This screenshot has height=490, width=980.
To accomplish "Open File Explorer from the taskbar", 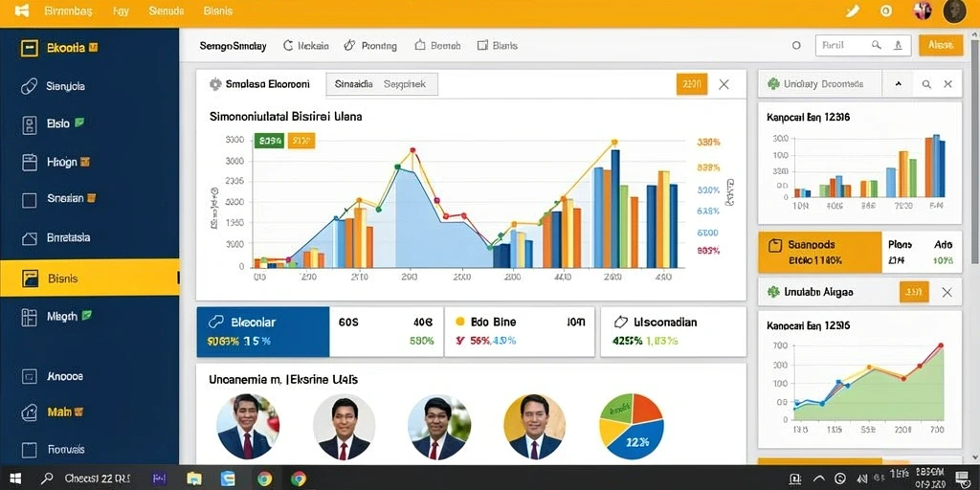I will pyautogui.click(x=194, y=479).
